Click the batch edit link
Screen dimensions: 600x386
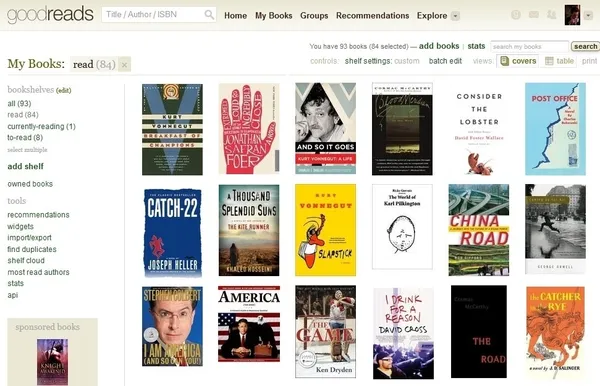[445, 61]
